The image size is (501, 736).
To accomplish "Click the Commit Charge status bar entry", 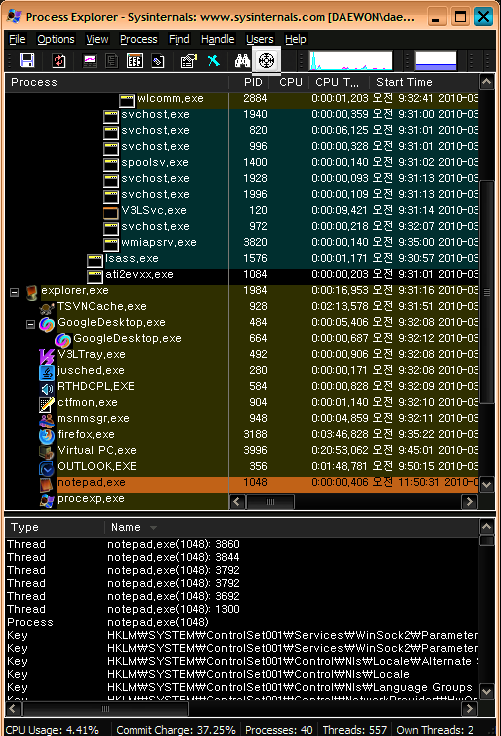I will (x=176, y=730).
